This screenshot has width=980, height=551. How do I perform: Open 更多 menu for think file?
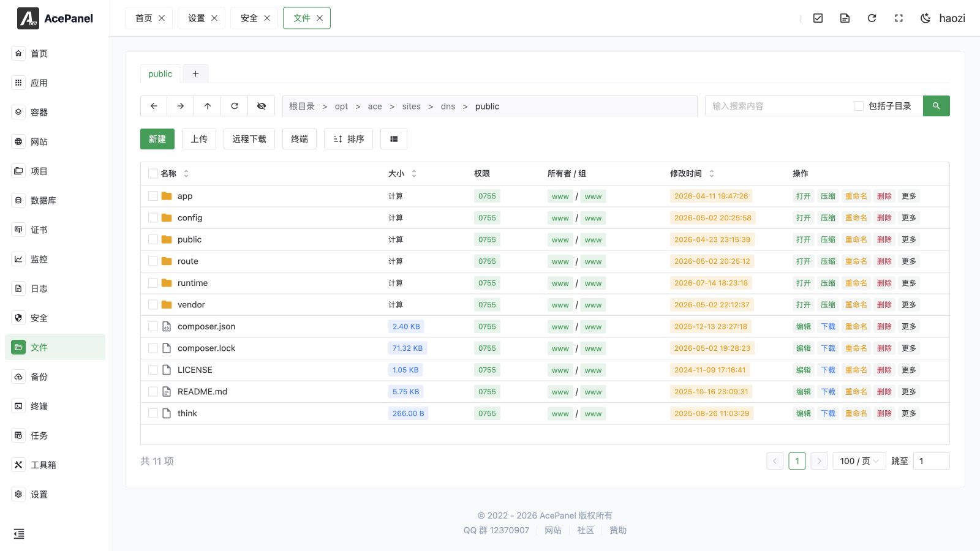pyautogui.click(x=909, y=413)
